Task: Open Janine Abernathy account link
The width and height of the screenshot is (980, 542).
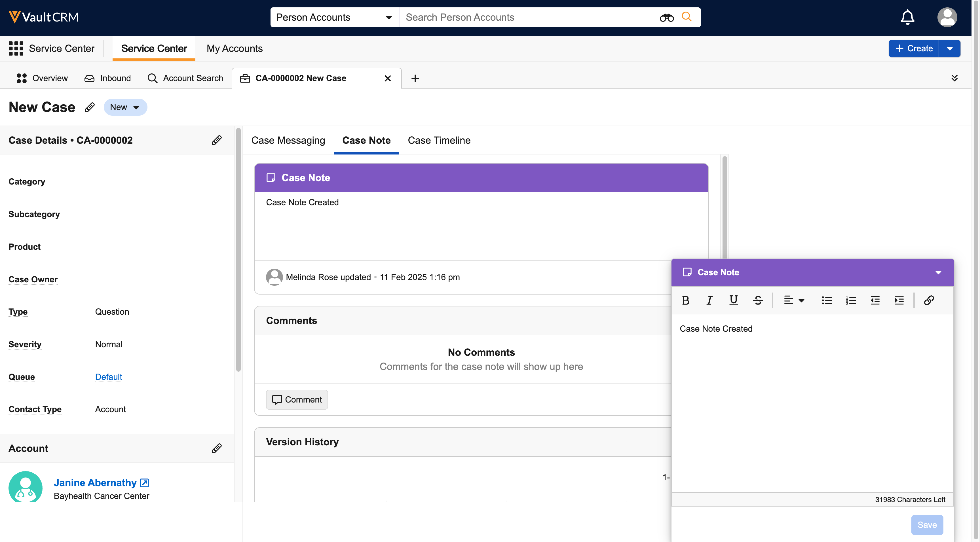Action: pos(95,483)
